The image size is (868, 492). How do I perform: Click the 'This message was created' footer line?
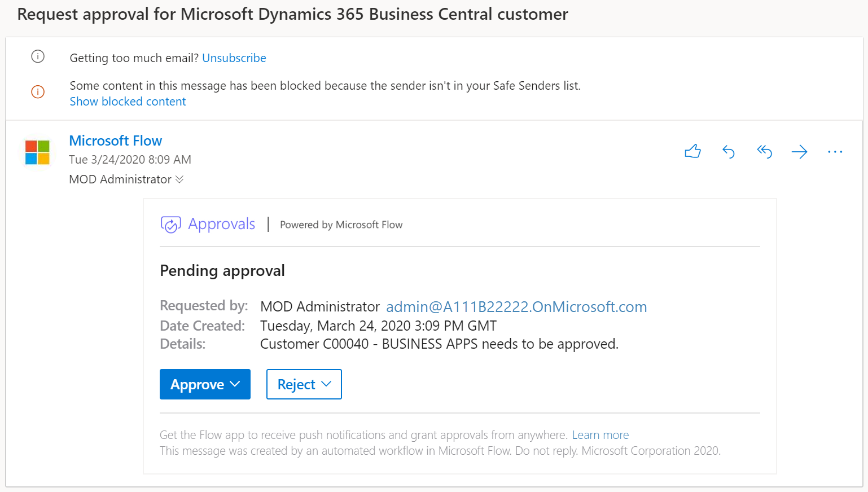pyautogui.click(x=440, y=451)
